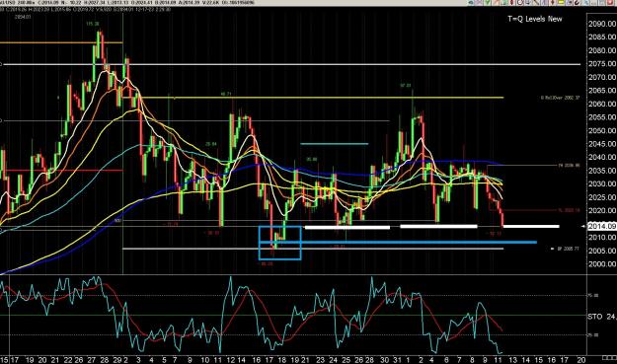The image size is (617, 364).
Task: Click date label 1 on time axis
Action: (x=408, y=360)
